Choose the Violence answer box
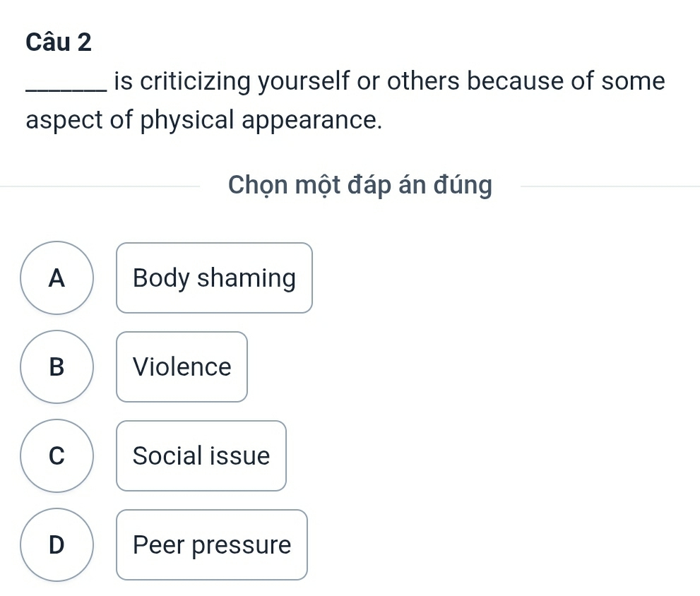Image resolution: width=700 pixels, height=596 pixels. [x=182, y=367]
